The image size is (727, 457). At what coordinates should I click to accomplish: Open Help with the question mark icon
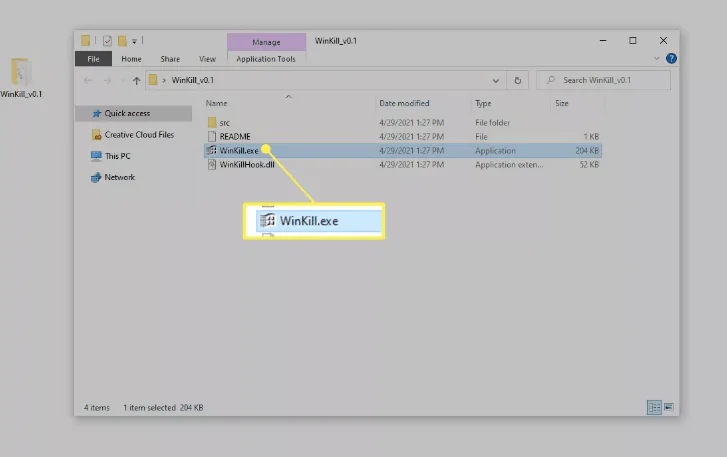[x=671, y=58]
